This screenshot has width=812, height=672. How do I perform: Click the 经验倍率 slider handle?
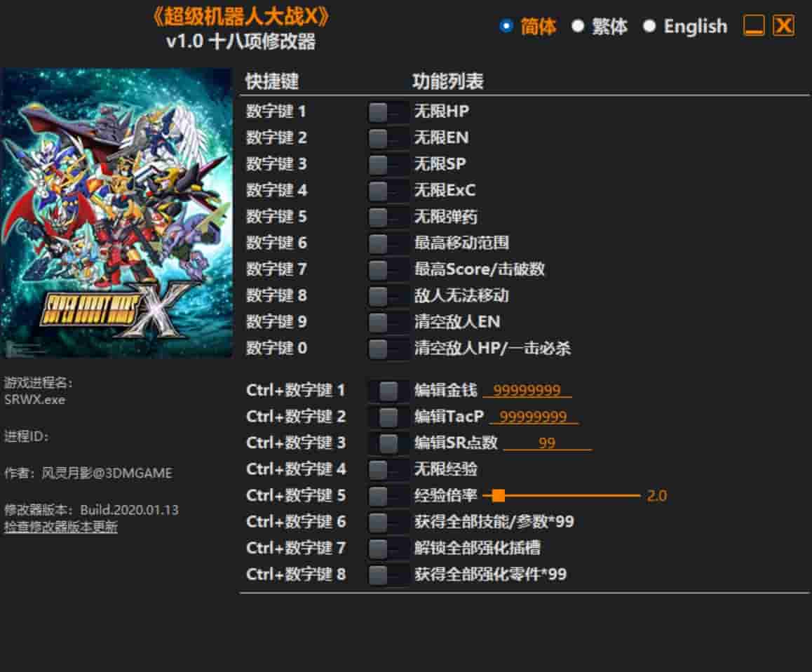click(x=499, y=496)
